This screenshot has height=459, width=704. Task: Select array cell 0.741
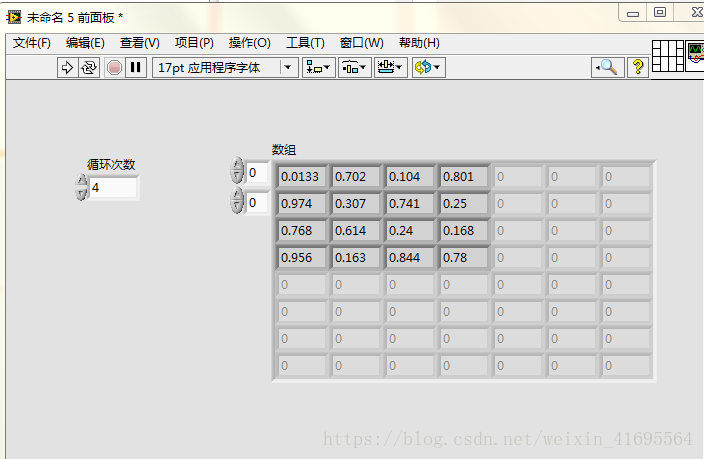(x=409, y=204)
